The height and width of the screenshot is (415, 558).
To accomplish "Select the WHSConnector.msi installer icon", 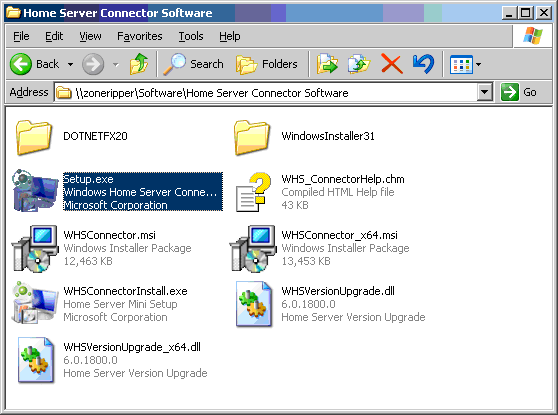I will [x=35, y=248].
